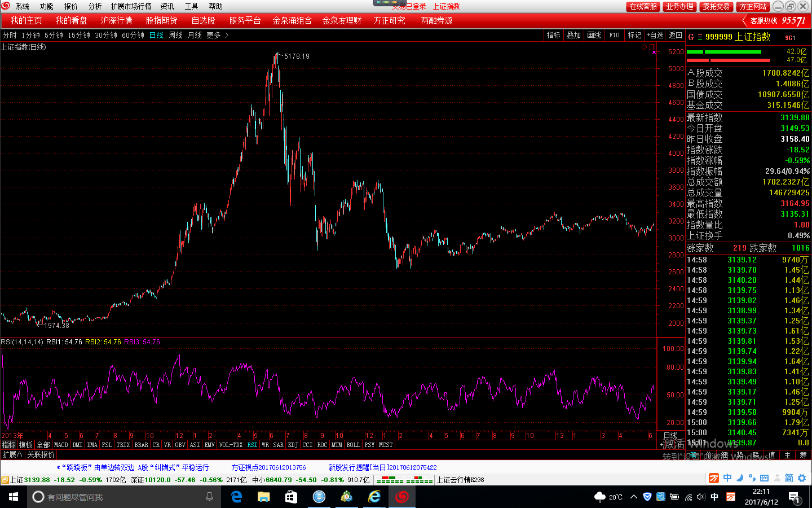Add to watchlist with +自选
The image size is (812, 508).
[655, 35]
